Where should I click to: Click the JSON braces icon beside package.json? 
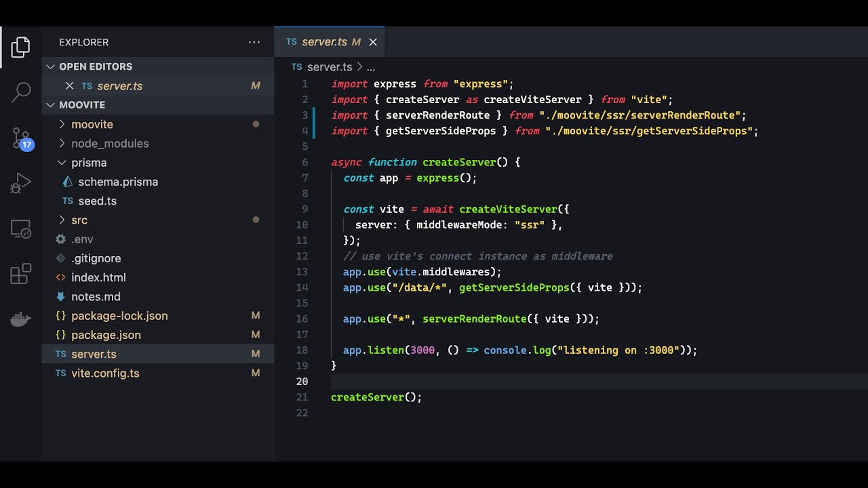point(60,335)
